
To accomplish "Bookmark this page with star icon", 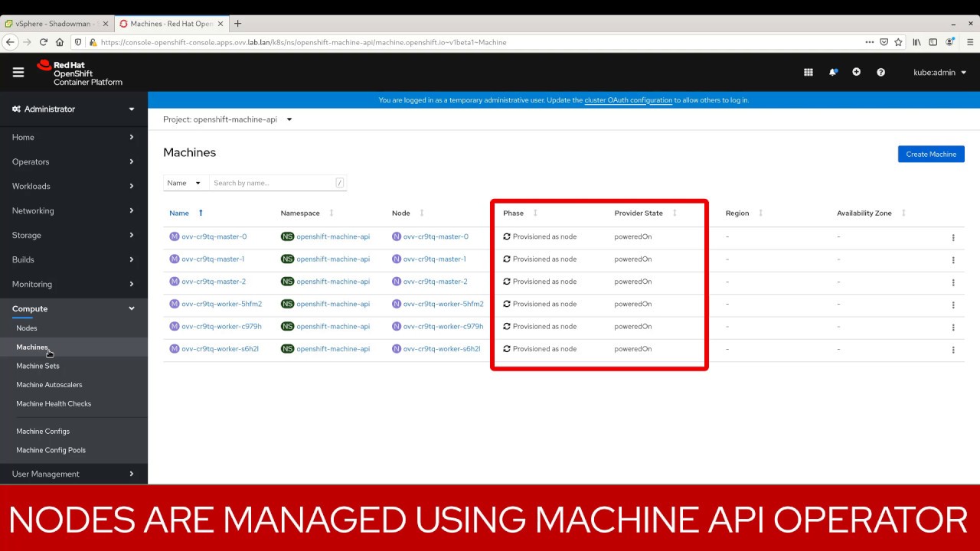I will tap(898, 42).
